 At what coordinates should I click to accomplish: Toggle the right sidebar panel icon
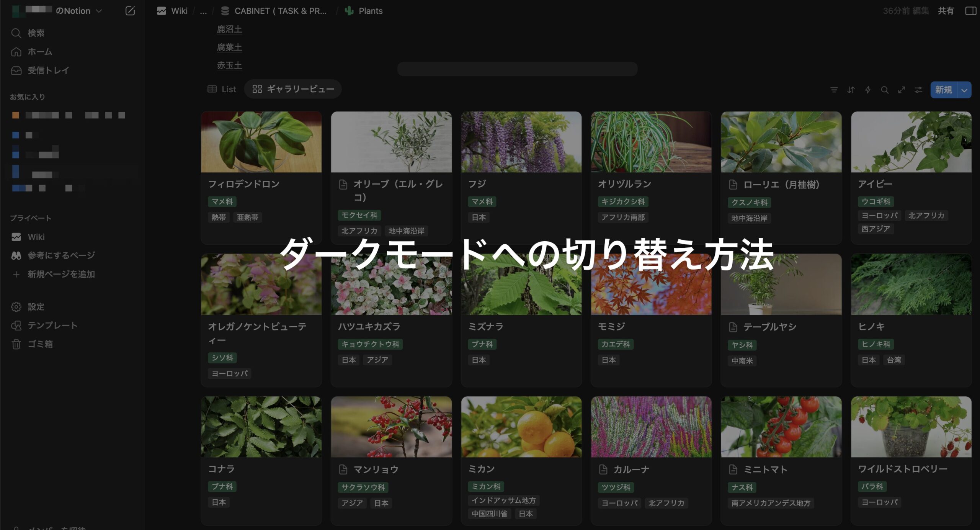pos(970,11)
